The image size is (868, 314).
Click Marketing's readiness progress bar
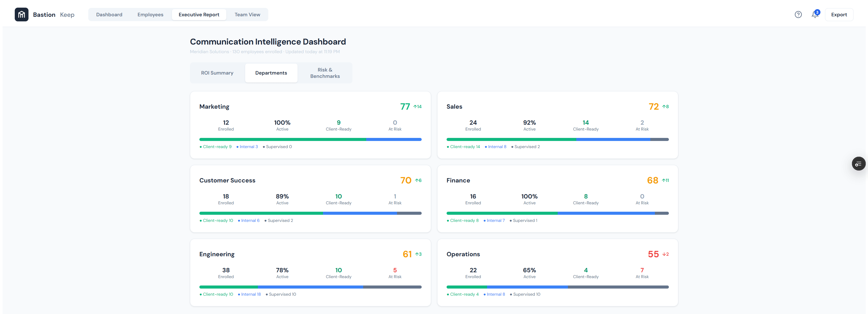(310, 139)
